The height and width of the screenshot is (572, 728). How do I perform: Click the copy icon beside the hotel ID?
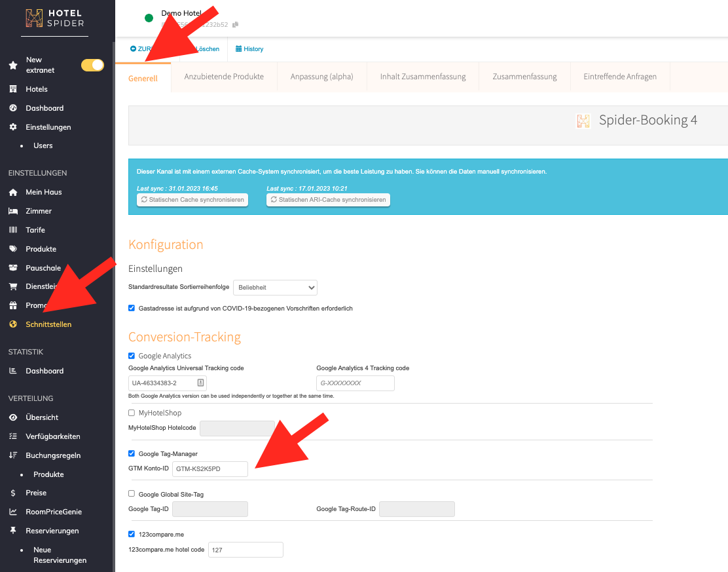pyautogui.click(x=236, y=25)
